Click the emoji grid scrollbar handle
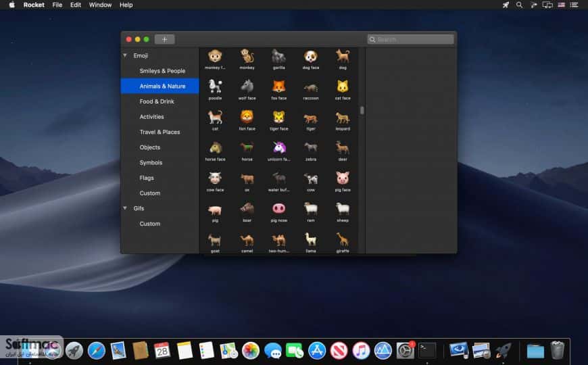 (x=362, y=110)
